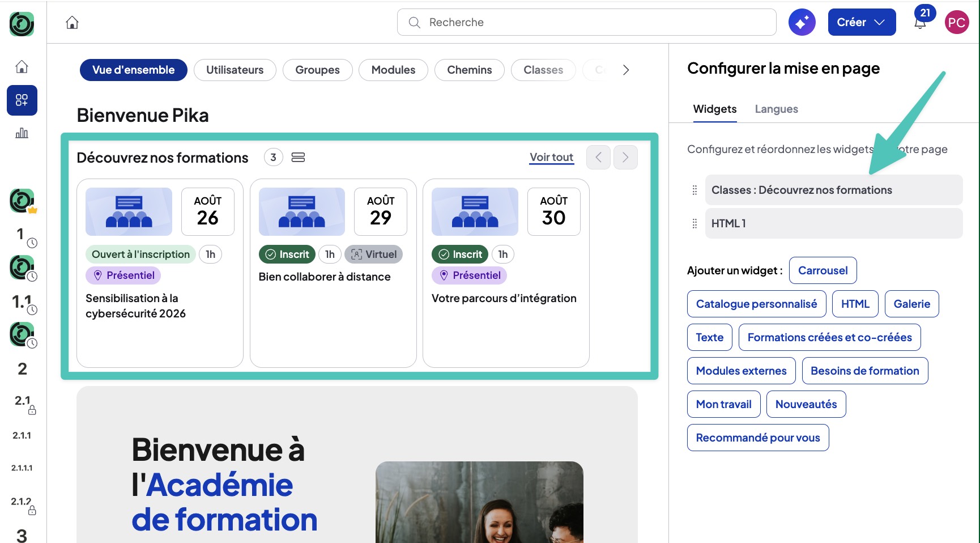
Task: Go to next formations carousel slide
Action: click(x=625, y=158)
